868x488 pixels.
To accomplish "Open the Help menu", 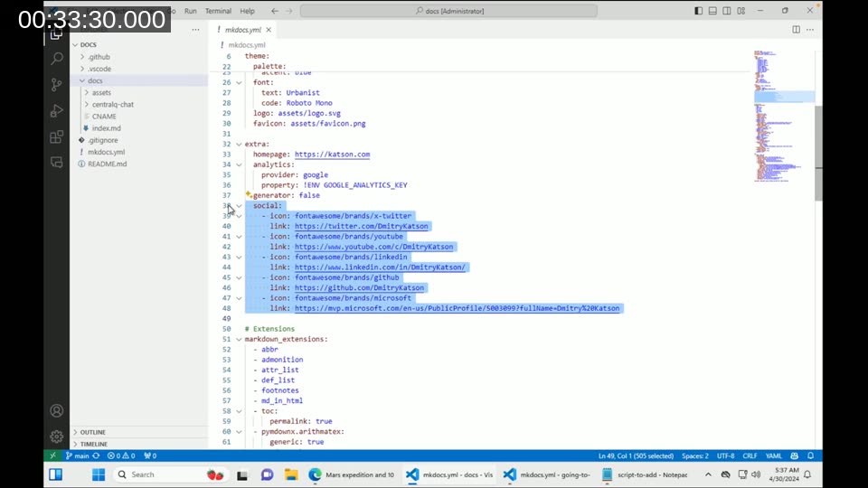I will coord(248,11).
